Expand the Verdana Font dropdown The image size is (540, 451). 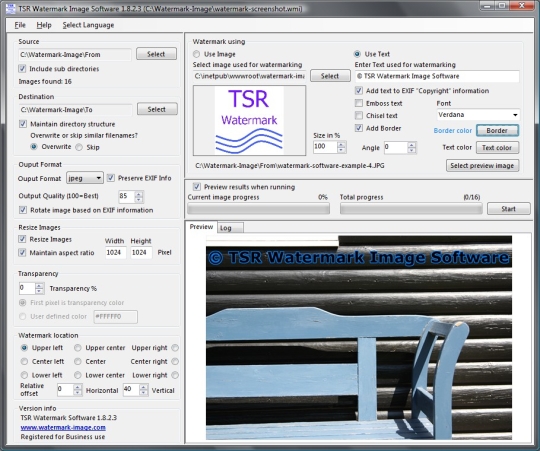(478, 115)
